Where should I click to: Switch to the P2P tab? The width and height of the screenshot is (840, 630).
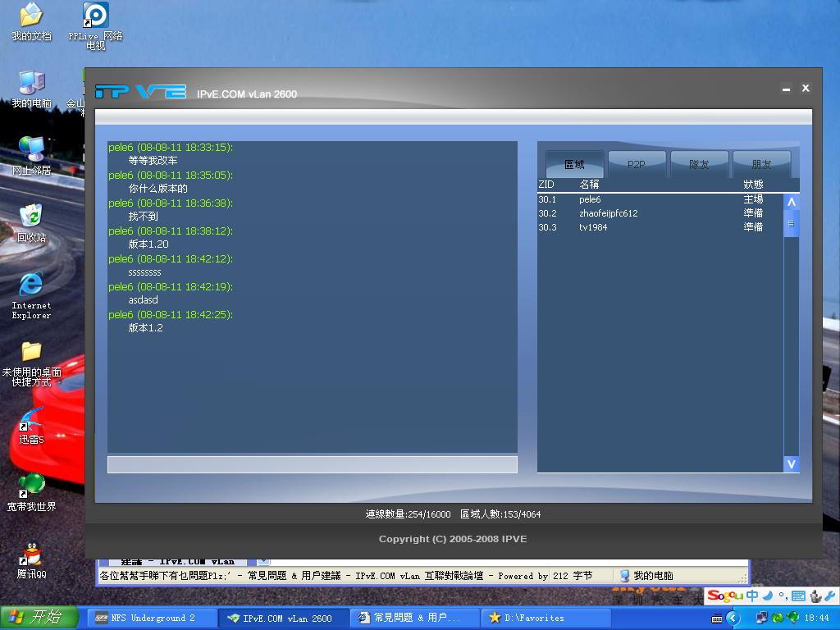[x=637, y=164]
